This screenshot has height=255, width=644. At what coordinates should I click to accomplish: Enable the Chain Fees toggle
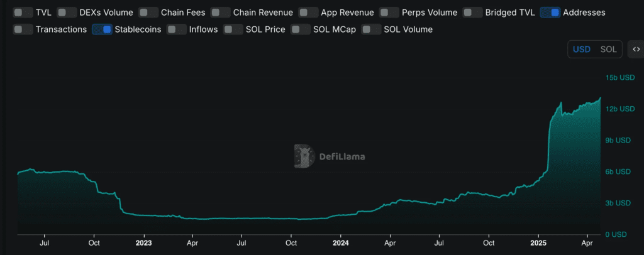tap(148, 13)
